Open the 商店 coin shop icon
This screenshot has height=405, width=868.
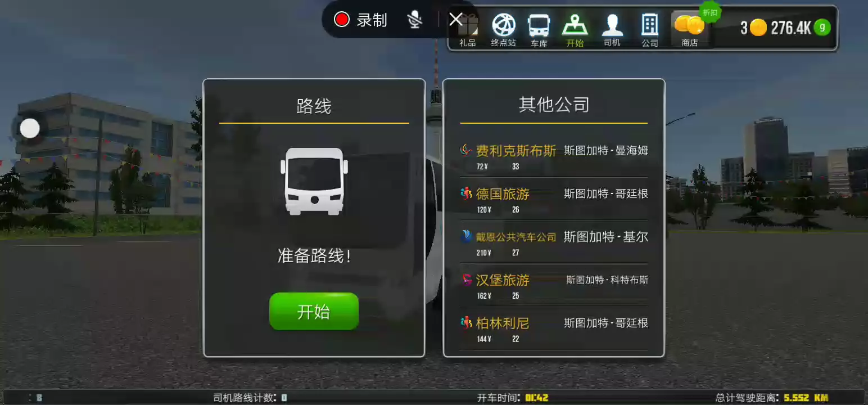pos(690,30)
